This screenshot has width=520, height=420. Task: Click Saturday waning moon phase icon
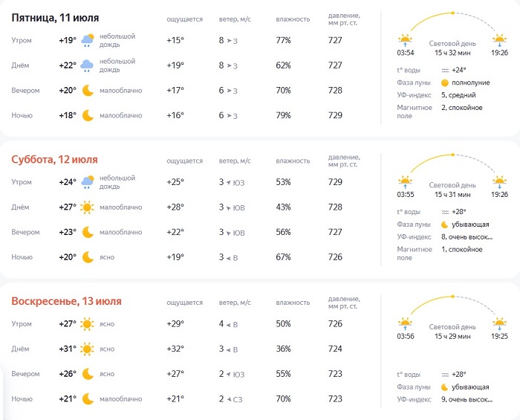pyautogui.click(x=445, y=224)
